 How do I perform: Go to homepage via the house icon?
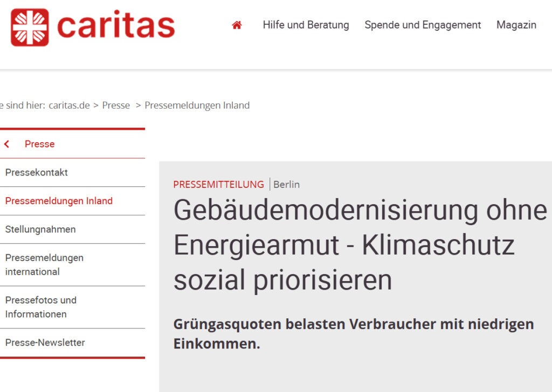pos(237,25)
